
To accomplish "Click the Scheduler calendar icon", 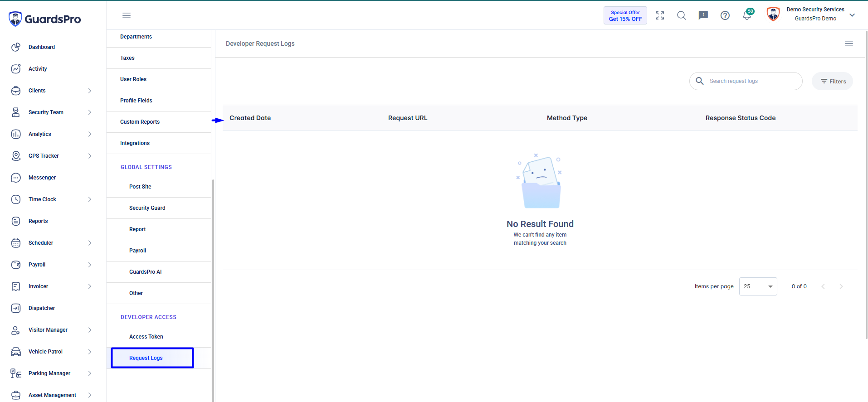I will 16,243.
